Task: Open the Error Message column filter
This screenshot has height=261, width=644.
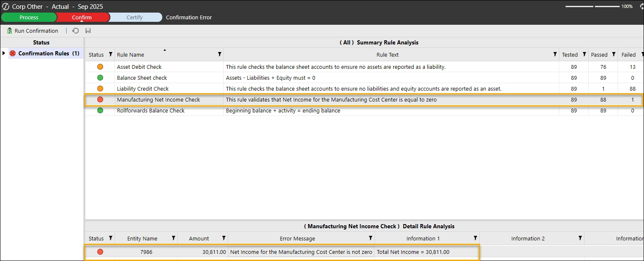Action: (x=370, y=238)
